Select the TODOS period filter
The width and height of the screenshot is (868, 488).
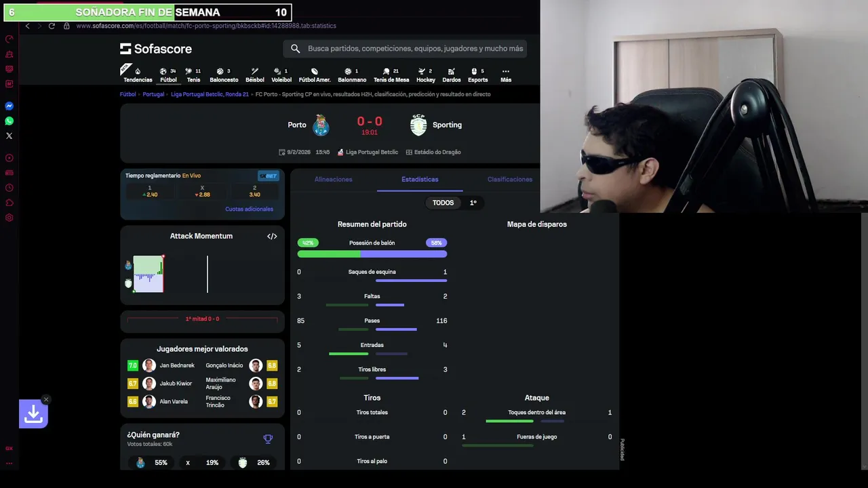(443, 203)
